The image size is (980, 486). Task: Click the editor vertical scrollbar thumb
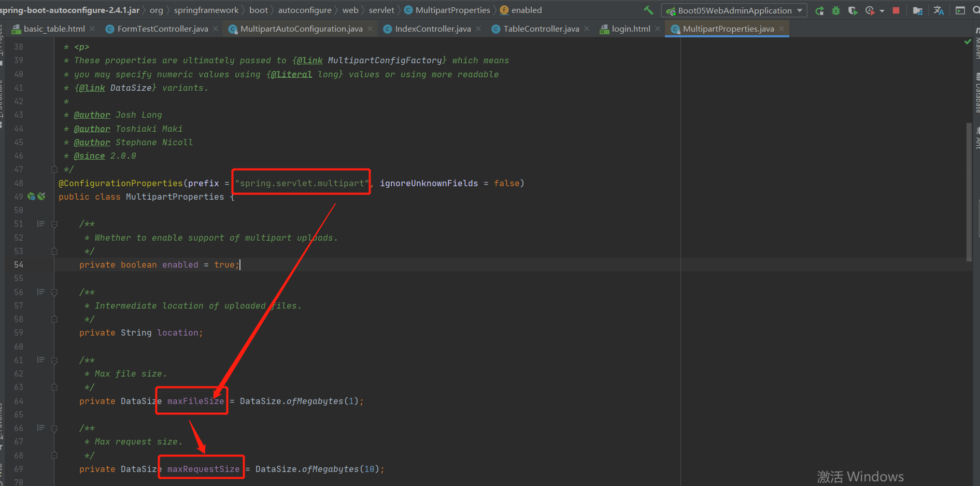(969, 192)
